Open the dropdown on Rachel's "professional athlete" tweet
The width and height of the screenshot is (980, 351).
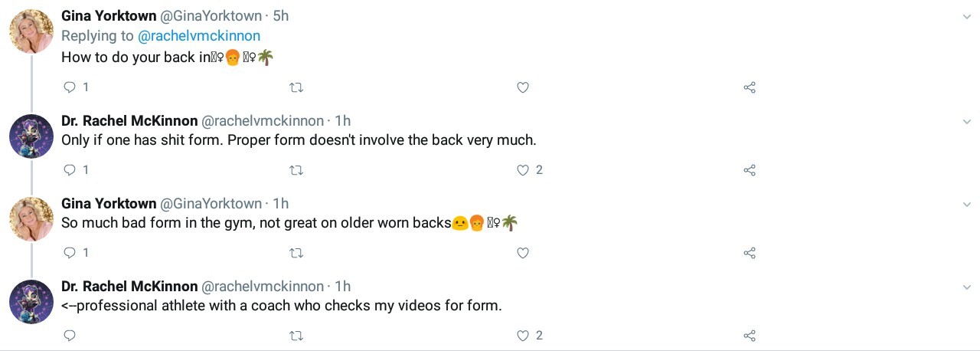[x=967, y=287]
